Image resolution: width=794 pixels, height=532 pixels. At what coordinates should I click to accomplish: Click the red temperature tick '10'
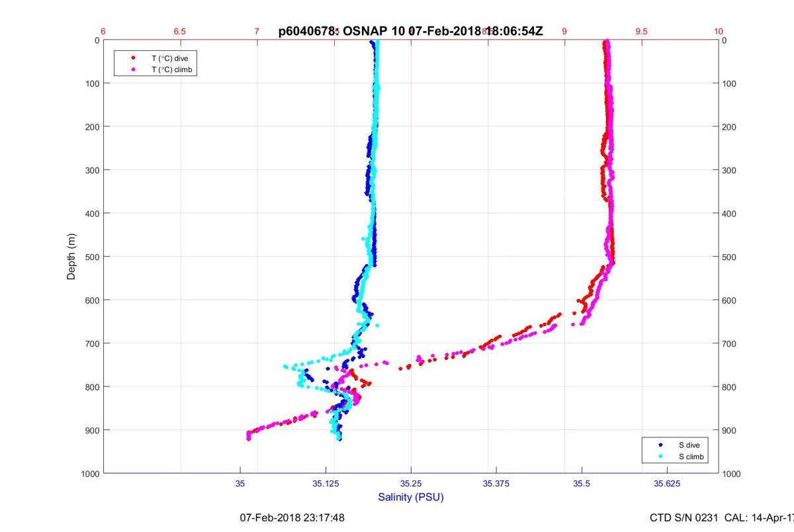719,31
